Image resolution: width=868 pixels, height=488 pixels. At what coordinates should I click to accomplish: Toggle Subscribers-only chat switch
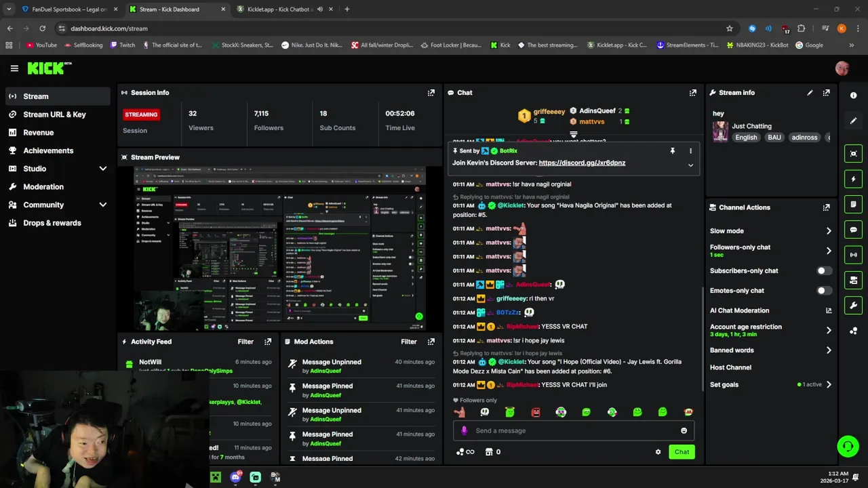(x=824, y=271)
